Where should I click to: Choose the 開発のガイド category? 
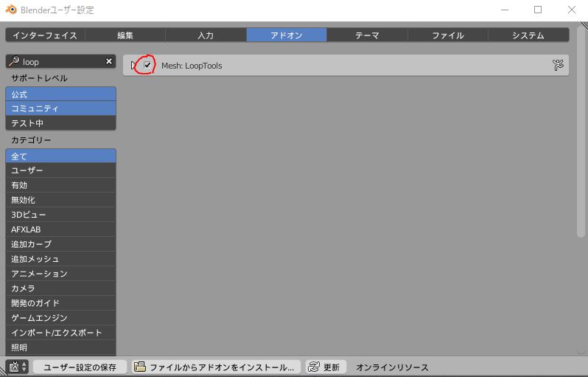pos(60,303)
